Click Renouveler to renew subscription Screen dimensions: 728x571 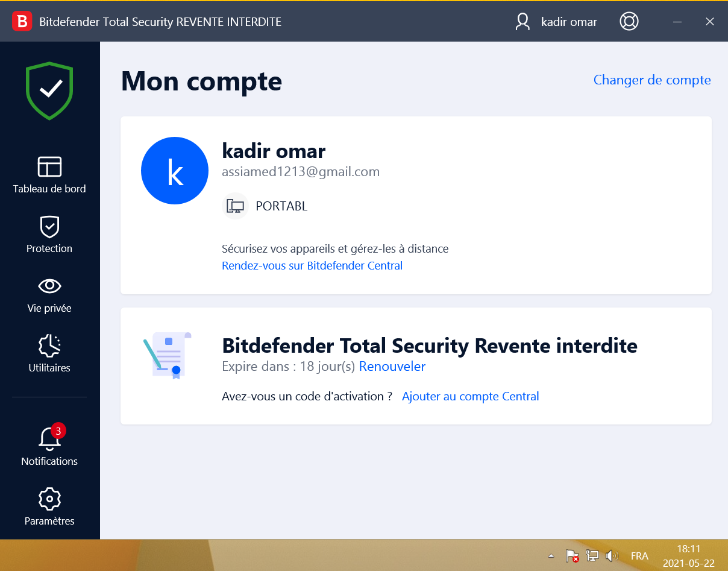tap(392, 367)
